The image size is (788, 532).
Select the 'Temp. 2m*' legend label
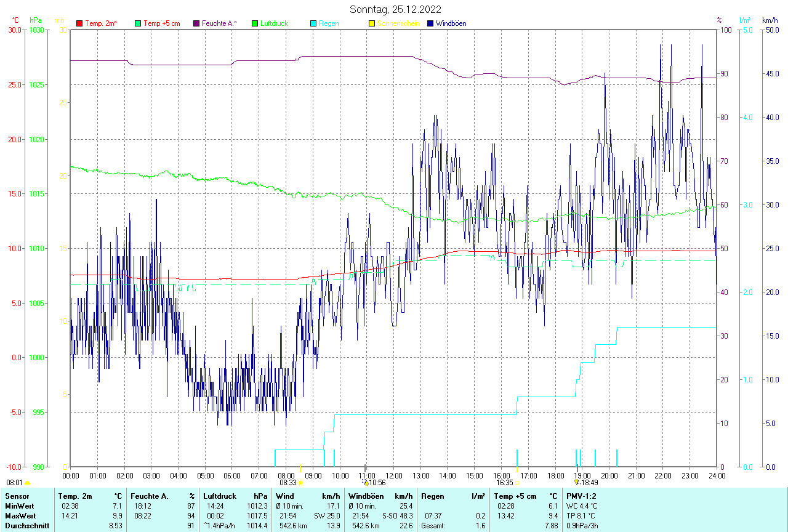click(x=101, y=23)
